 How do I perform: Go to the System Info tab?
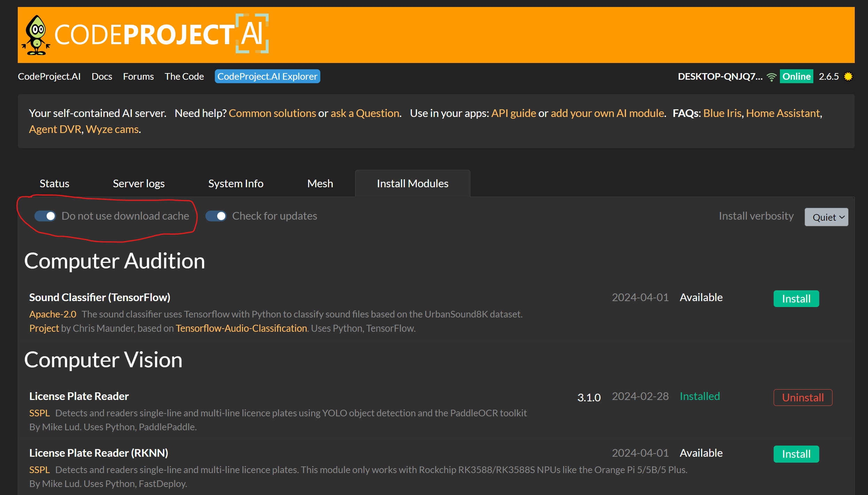tap(236, 183)
